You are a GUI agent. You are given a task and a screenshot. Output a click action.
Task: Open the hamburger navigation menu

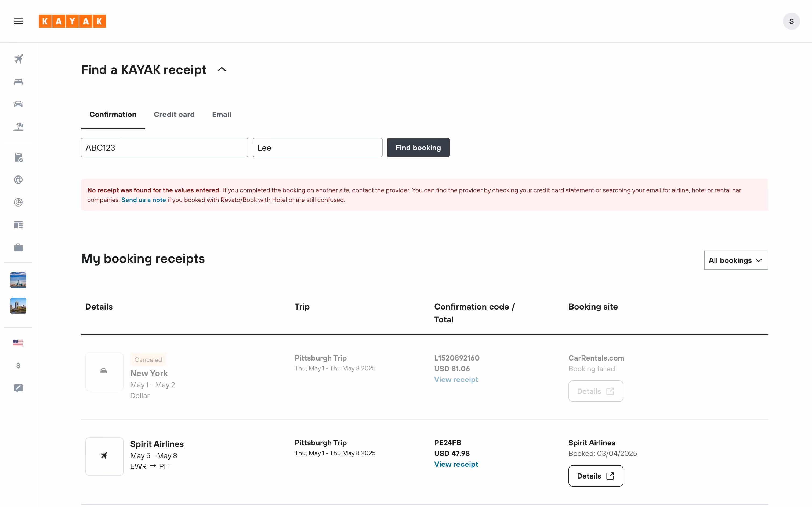[x=18, y=21]
